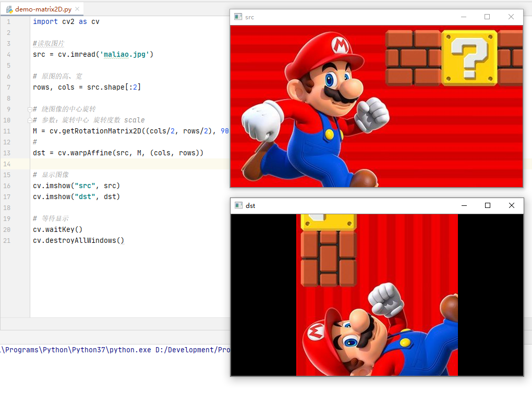532x406 pixels.
Task: Click the cv.imshow("dst", dst) line
Action: point(76,197)
